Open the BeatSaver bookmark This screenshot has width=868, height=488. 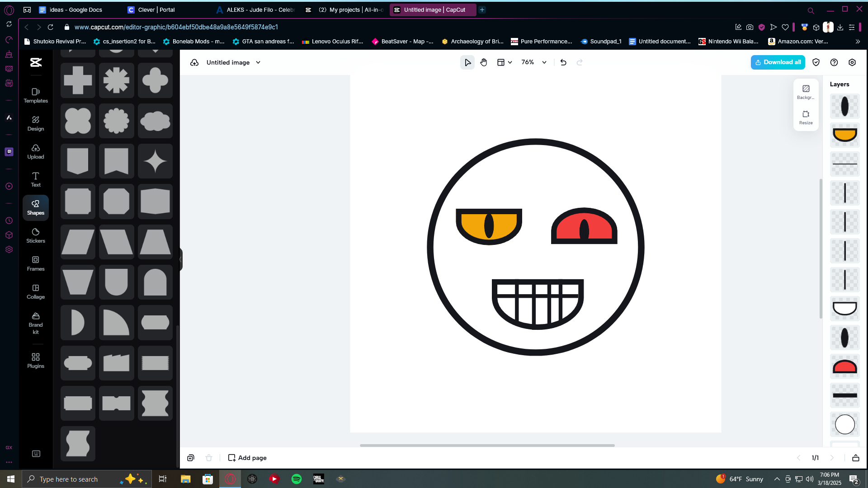[402, 41]
